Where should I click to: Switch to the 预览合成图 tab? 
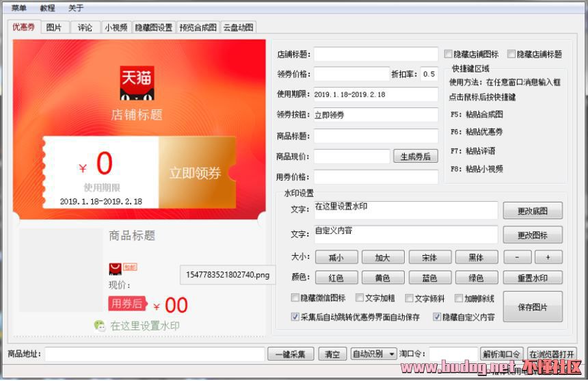point(198,27)
